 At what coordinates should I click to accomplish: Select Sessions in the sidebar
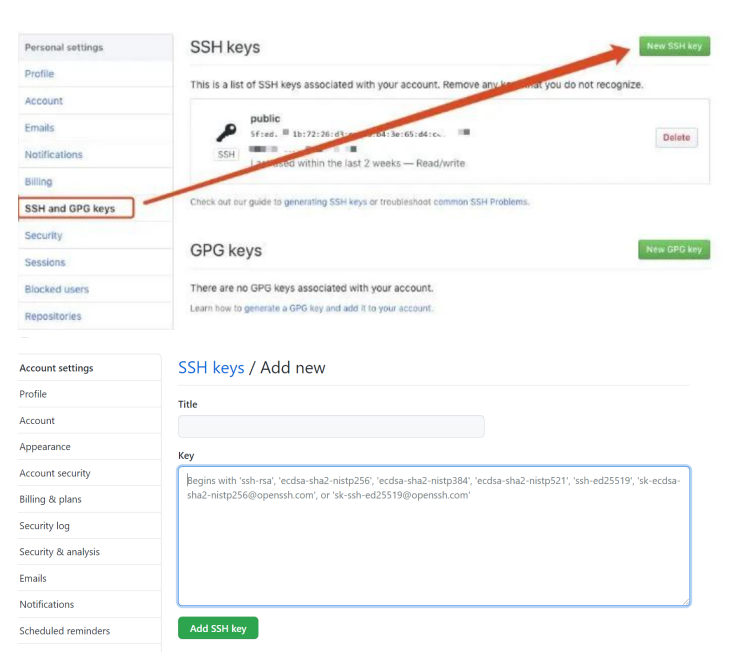tap(45, 262)
